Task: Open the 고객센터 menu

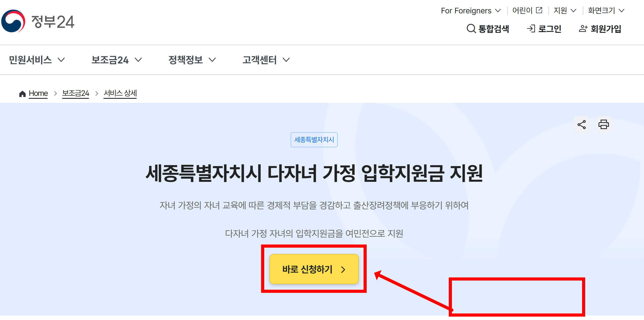Action: pyautogui.click(x=266, y=60)
